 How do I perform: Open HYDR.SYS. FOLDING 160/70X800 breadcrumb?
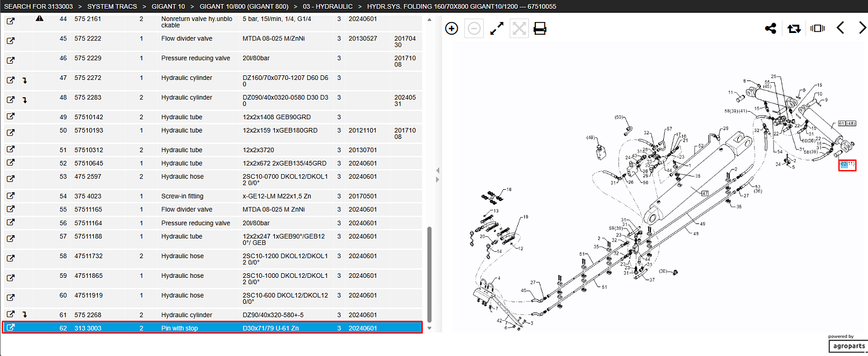click(461, 6)
